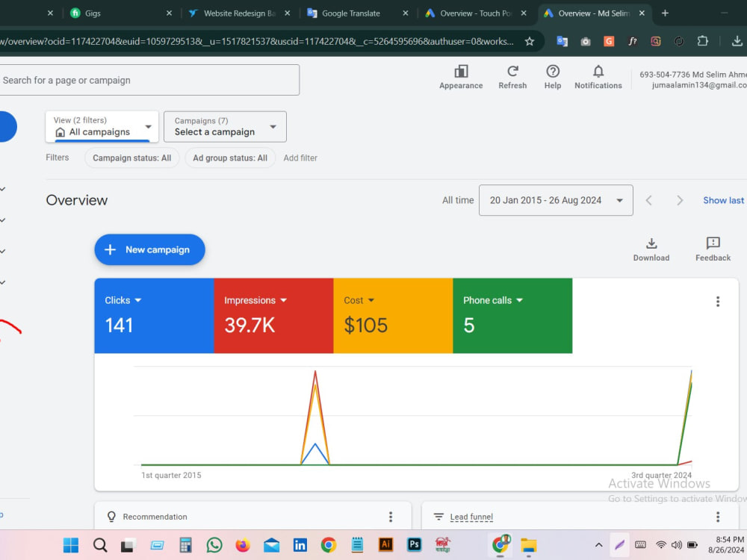Change the Phone calls metric dropdown
This screenshot has height=560, width=747.
493,300
